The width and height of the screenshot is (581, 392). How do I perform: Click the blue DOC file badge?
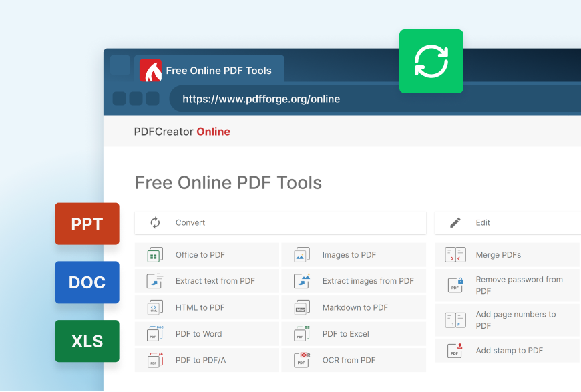(x=87, y=282)
